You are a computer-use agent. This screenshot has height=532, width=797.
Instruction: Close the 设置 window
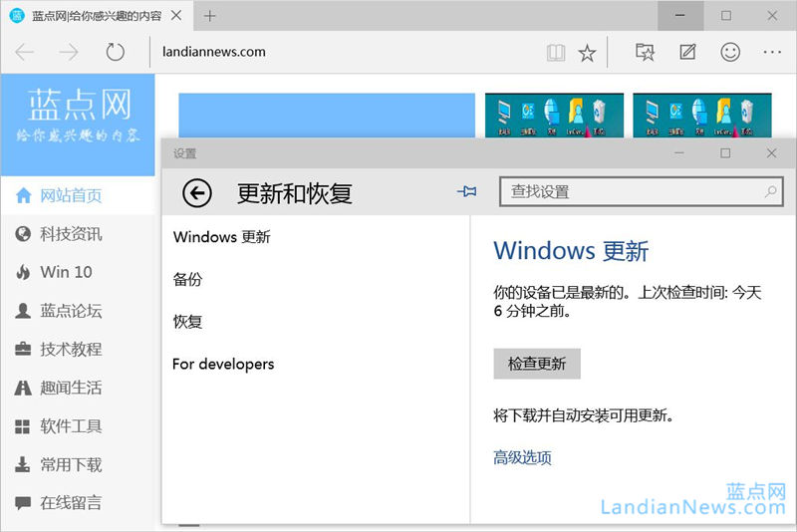pos(771,153)
